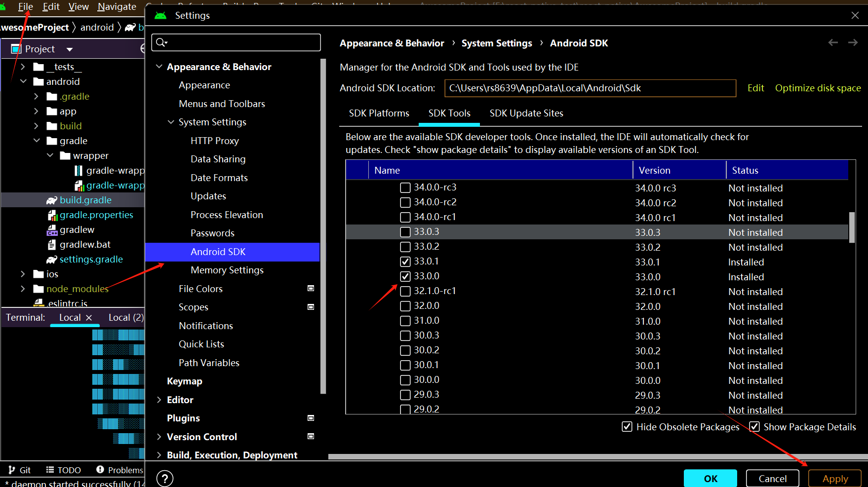Click the SDK tools table vertical scrollbar

[x=852, y=227]
